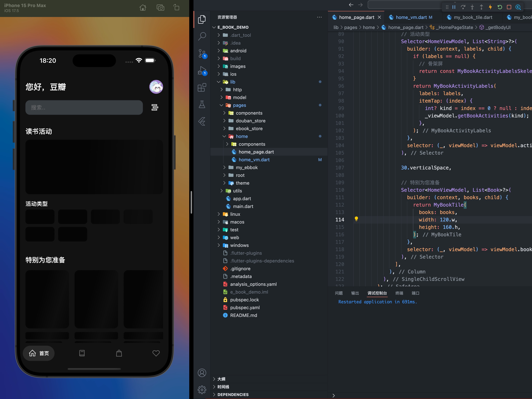Open the explorer more actions ellipsis

319,17
